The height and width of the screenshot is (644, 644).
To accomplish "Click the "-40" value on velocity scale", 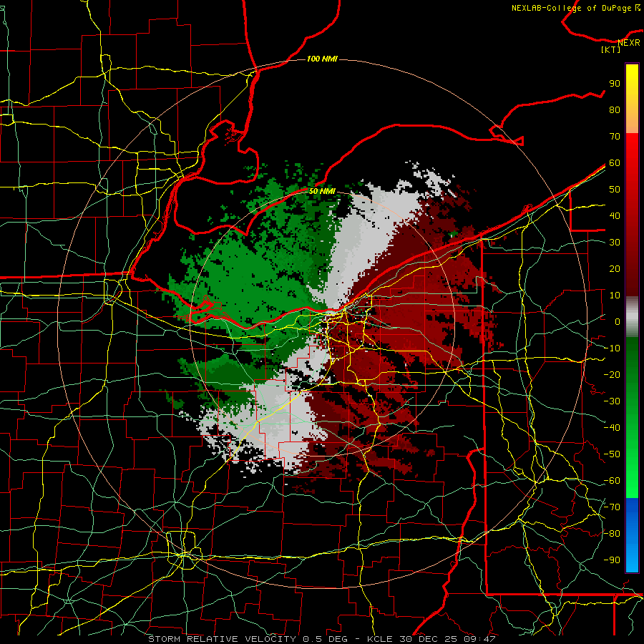I will pos(612,428).
